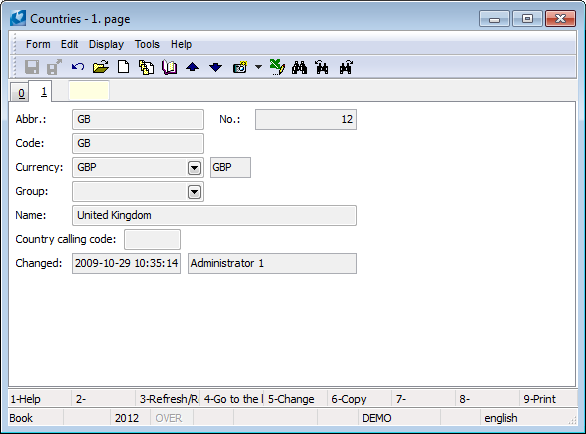Click the blue Undo arrow icon

pyautogui.click(x=78, y=67)
